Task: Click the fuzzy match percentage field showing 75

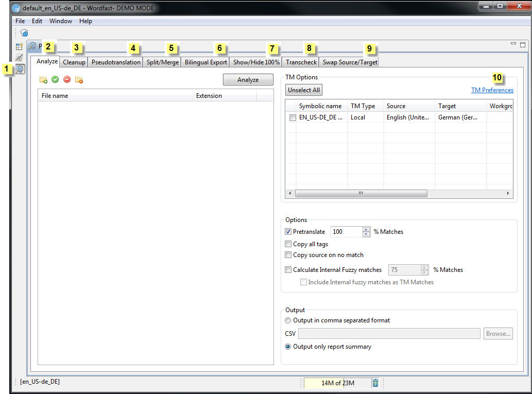Action: tap(405, 270)
